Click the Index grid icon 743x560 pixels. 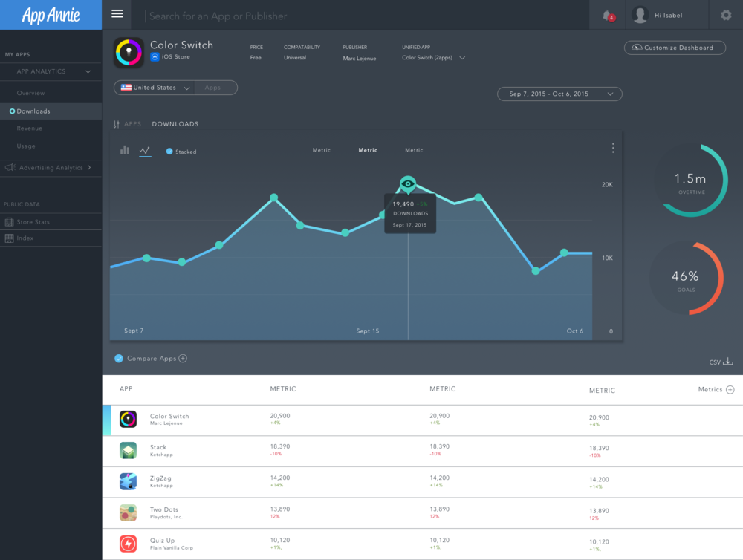[9, 238]
